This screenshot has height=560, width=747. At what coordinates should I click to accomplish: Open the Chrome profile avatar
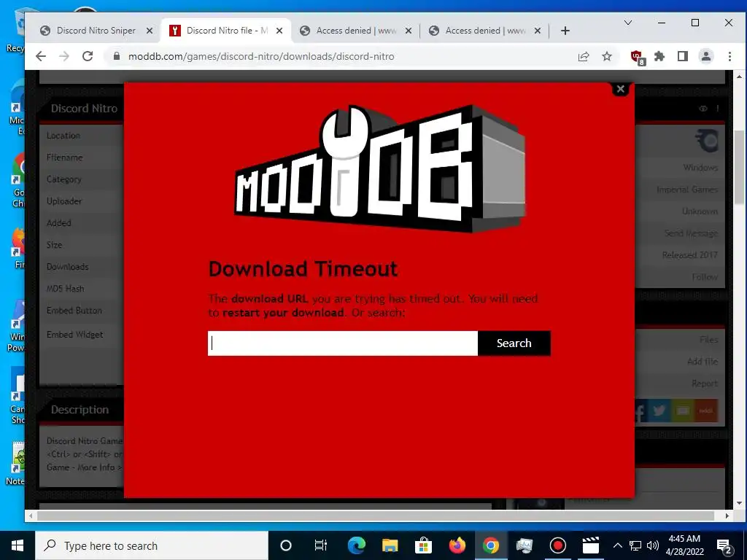click(706, 57)
